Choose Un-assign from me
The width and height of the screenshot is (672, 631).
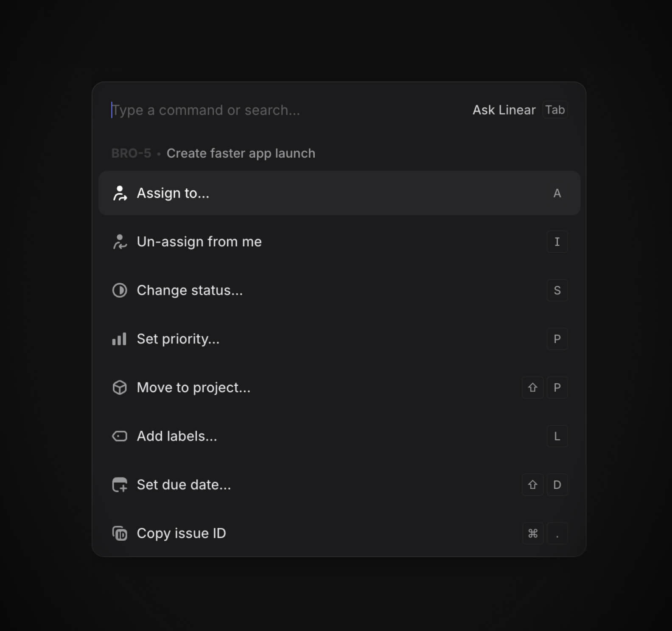tap(339, 242)
